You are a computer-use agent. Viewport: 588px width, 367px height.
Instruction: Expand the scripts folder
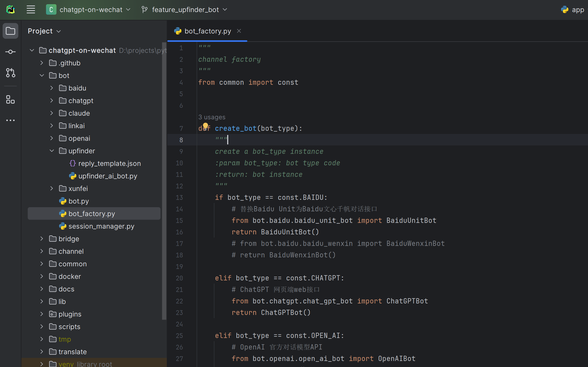click(x=42, y=326)
